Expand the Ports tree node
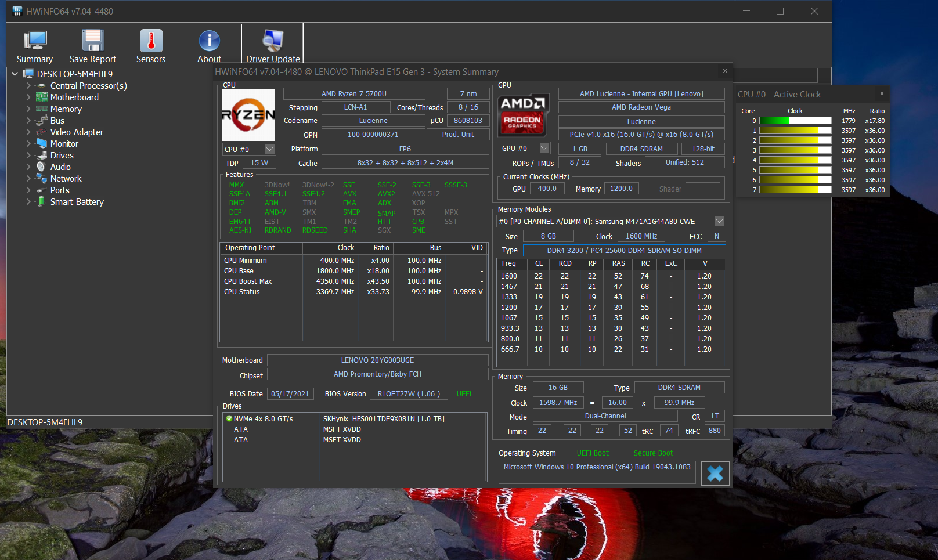 click(28, 190)
